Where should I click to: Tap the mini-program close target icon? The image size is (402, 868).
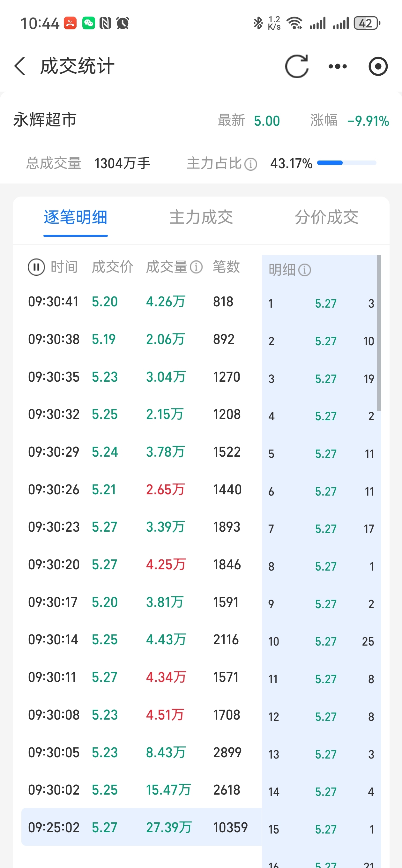point(378,66)
